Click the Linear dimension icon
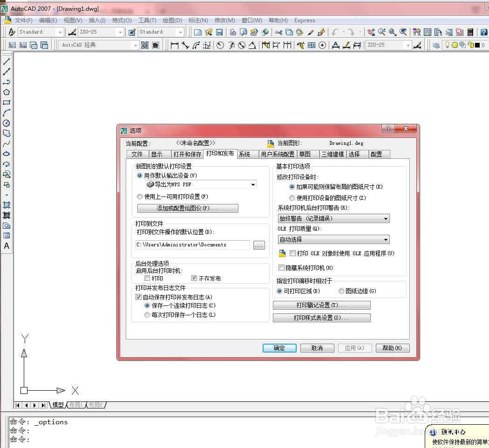489x448 pixels. pos(175,46)
